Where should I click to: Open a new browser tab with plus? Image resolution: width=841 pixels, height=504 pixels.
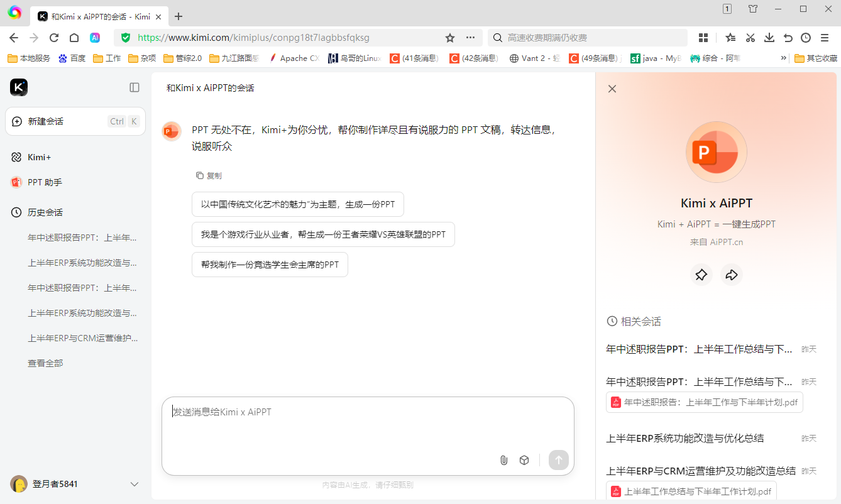pos(179,16)
